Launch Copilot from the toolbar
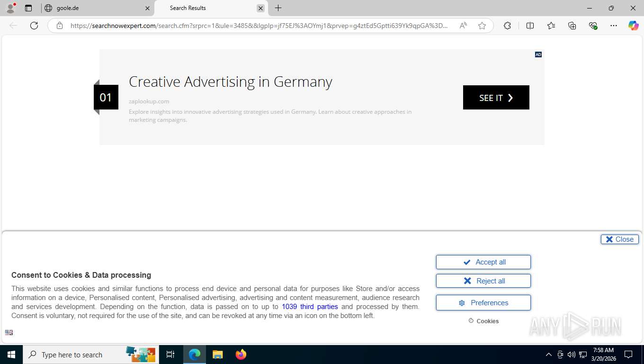The height and width of the screenshot is (364, 644). (x=634, y=26)
